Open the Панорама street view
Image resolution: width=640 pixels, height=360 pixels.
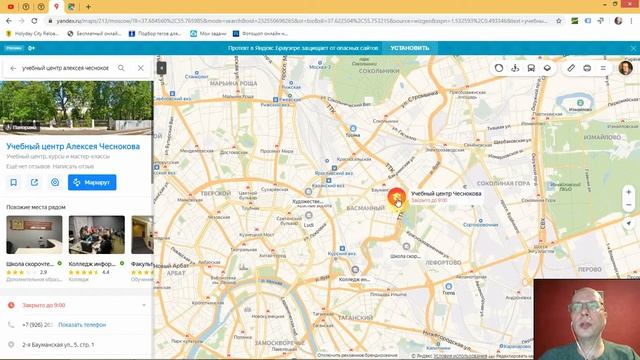click(x=22, y=127)
